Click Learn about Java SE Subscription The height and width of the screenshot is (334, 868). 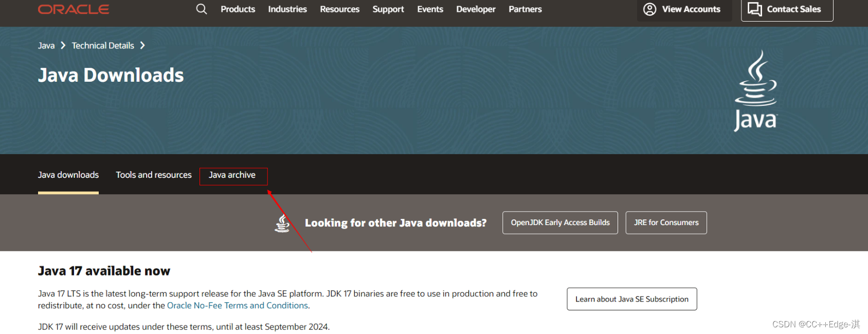632,299
